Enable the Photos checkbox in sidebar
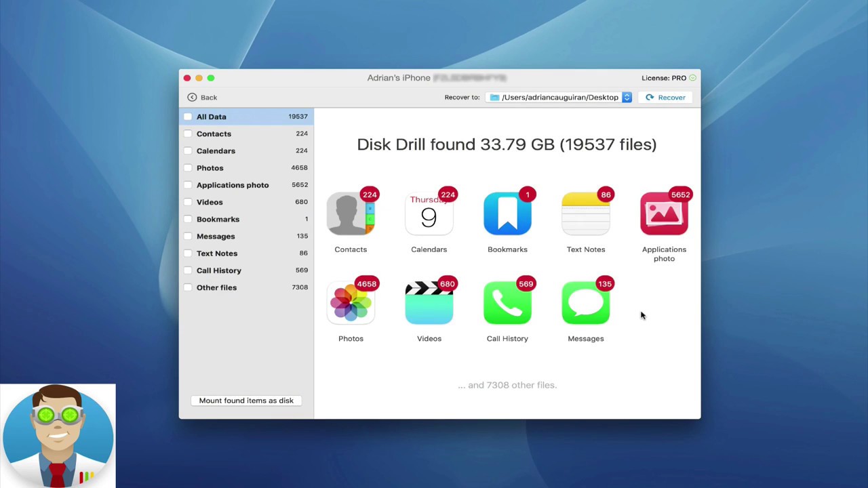 click(x=188, y=168)
